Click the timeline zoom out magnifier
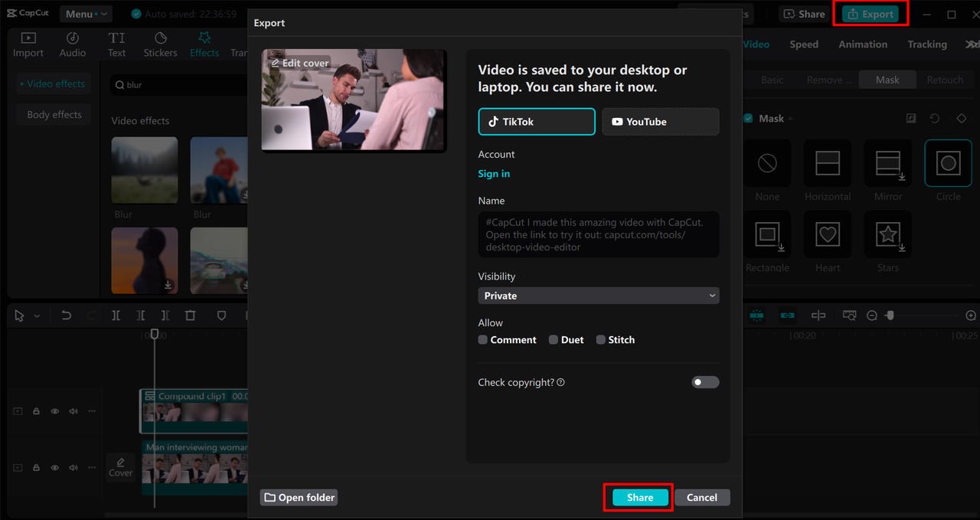The image size is (980, 520). pos(872,316)
